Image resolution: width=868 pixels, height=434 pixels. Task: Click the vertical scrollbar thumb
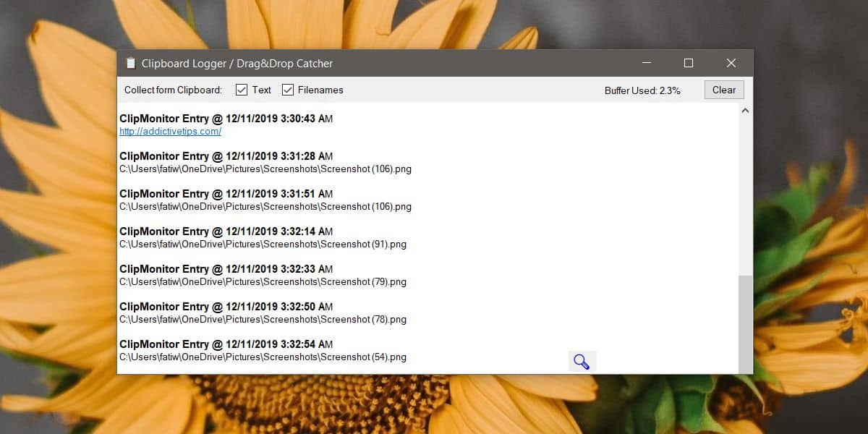point(745,324)
